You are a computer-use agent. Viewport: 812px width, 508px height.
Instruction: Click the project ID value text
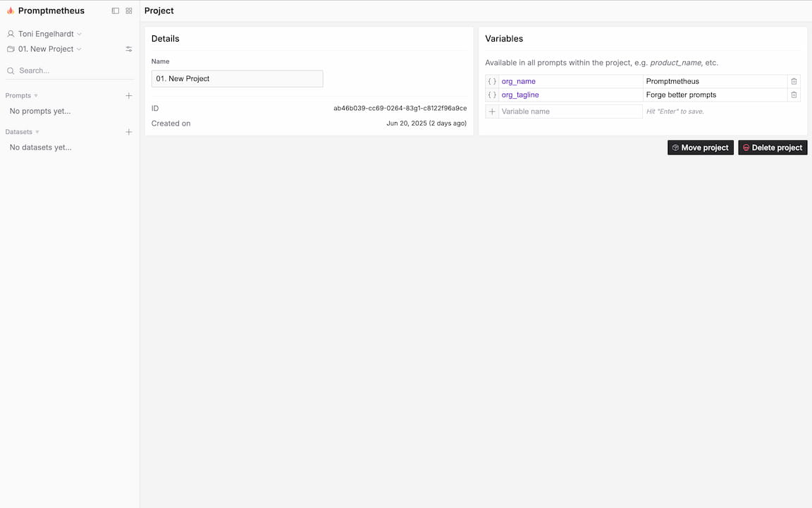click(400, 109)
